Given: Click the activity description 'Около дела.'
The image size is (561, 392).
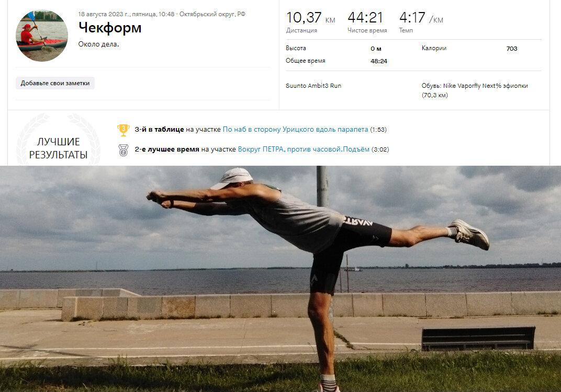Looking at the screenshot, I should tap(99, 44).
